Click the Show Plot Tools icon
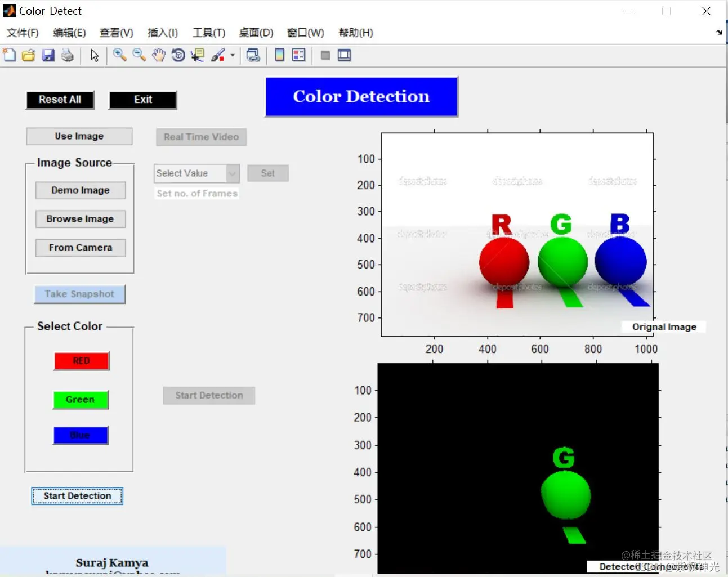Image resolution: width=728 pixels, height=577 pixels. pyautogui.click(x=344, y=55)
